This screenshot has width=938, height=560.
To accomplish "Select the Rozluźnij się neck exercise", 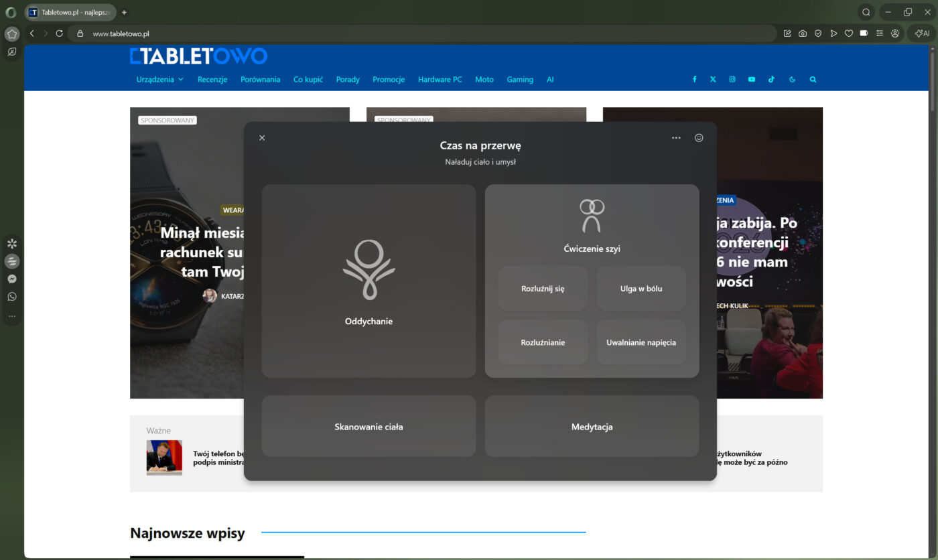I will [x=543, y=289].
